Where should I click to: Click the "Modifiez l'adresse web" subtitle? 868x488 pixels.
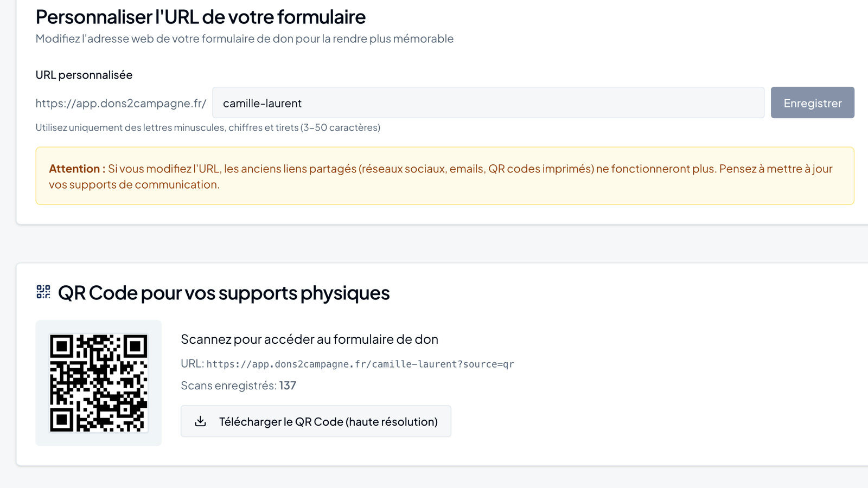pyautogui.click(x=245, y=38)
